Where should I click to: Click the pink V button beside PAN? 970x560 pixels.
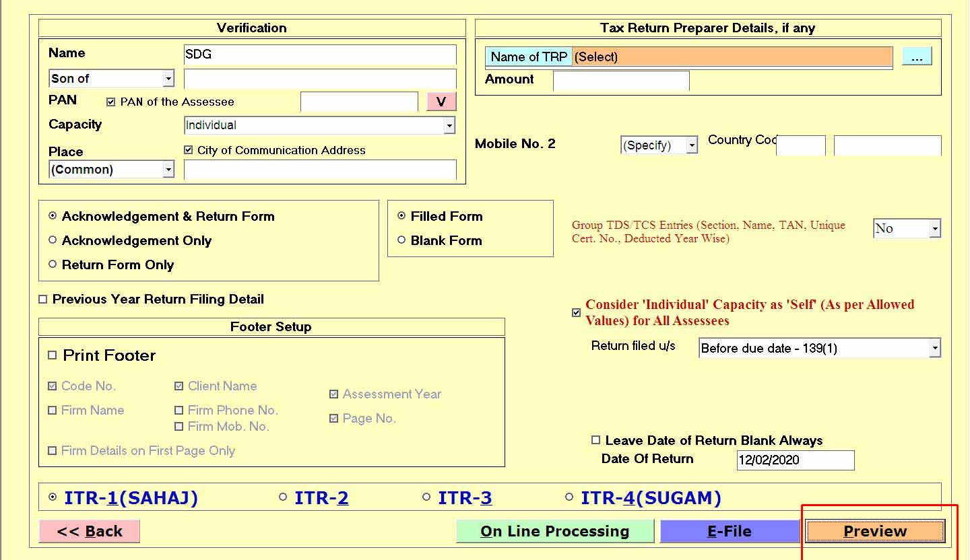pos(441,102)
